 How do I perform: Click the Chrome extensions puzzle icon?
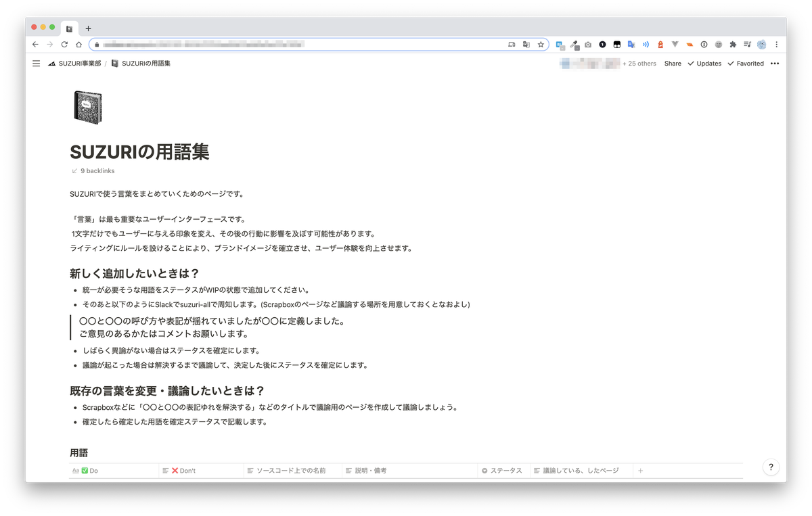[733, 44]
